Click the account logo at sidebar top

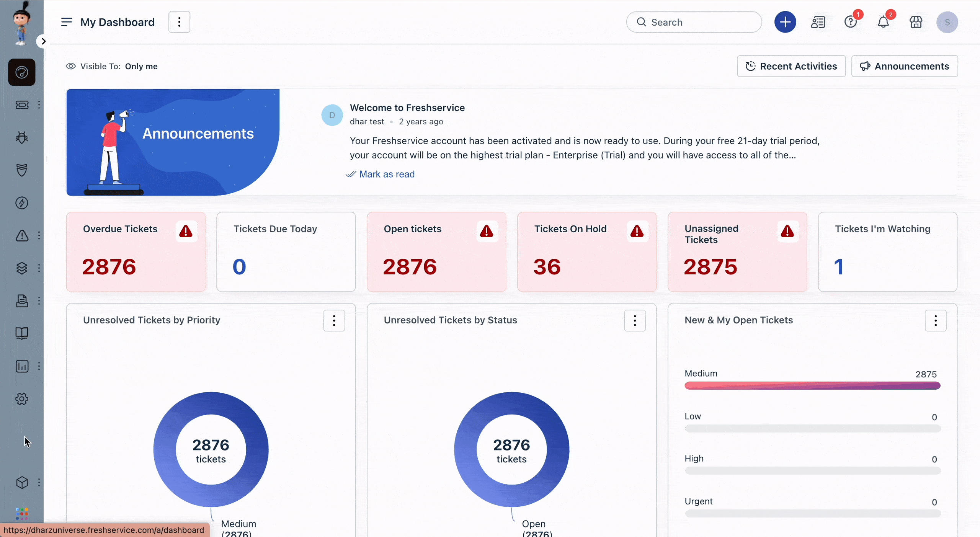click(21, 24)
